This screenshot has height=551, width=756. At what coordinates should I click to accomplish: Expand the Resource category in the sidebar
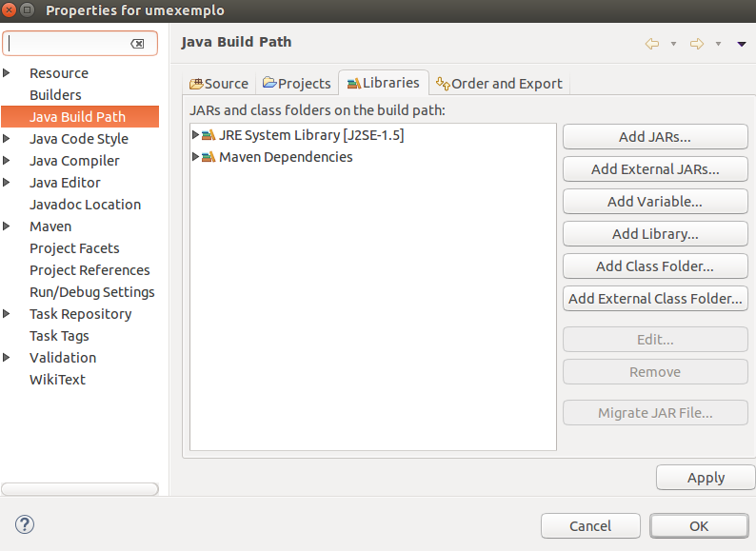pyautogui.click(x=8, y=73)
